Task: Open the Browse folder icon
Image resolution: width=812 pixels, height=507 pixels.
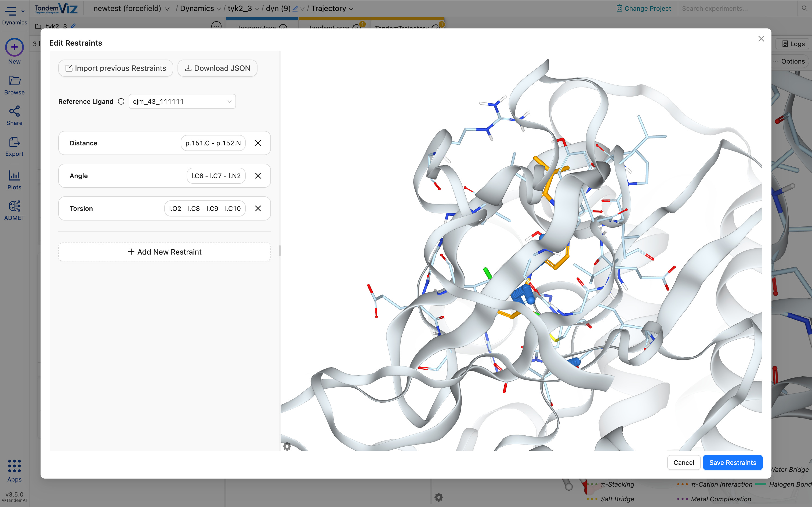Action: tap(15, 81)
